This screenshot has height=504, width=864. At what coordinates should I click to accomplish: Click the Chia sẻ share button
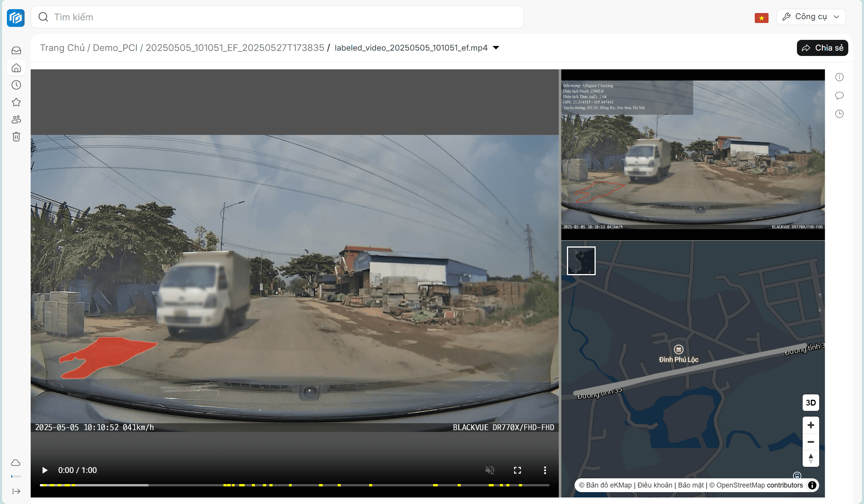823,48
